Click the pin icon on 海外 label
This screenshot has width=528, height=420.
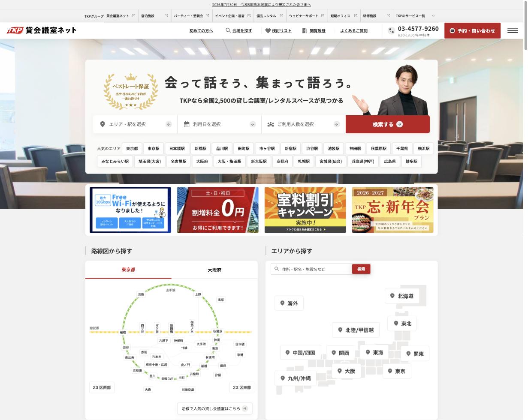point(282,303)
